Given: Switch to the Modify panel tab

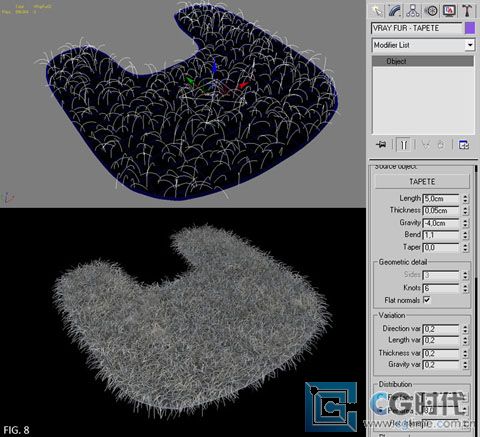Looking at the screenshot, I should tap(395, 11).
